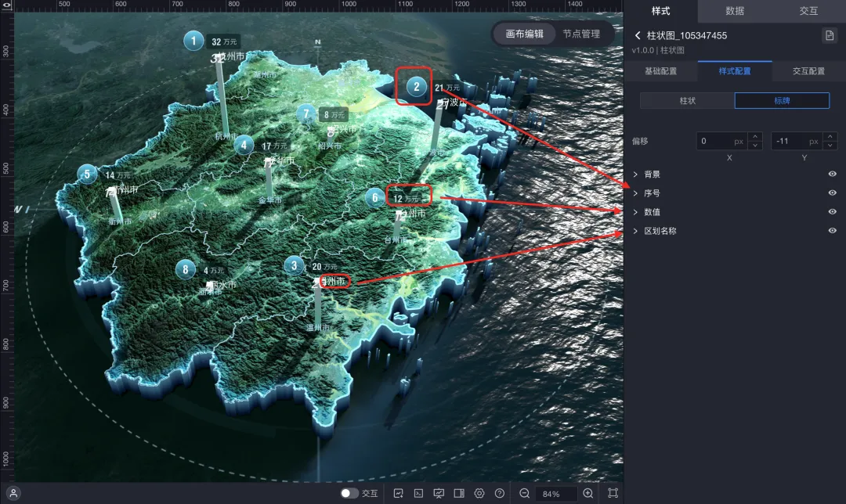Click the '32 万元' value label

(x=224, y=41)
